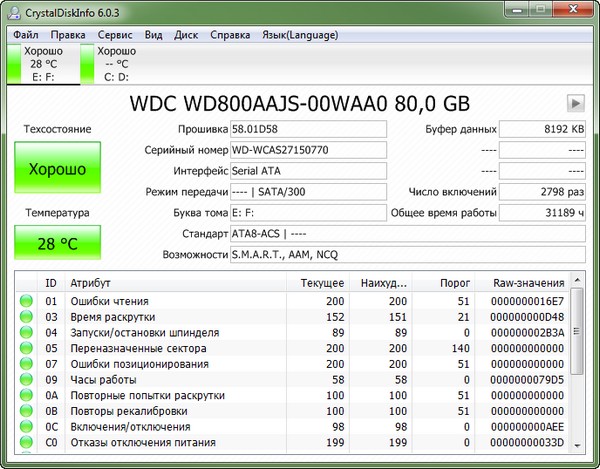Click status dot for Часы работы row

[26, 380]
